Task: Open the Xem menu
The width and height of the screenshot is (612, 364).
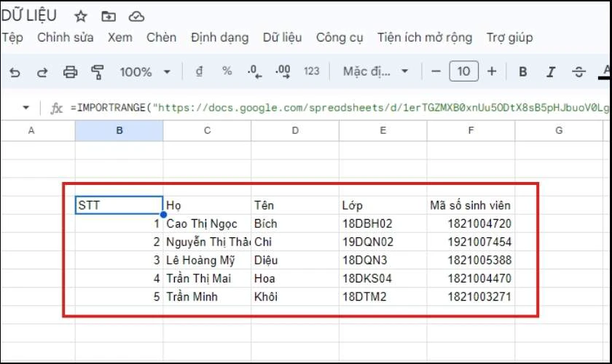Action: [119, 37]
